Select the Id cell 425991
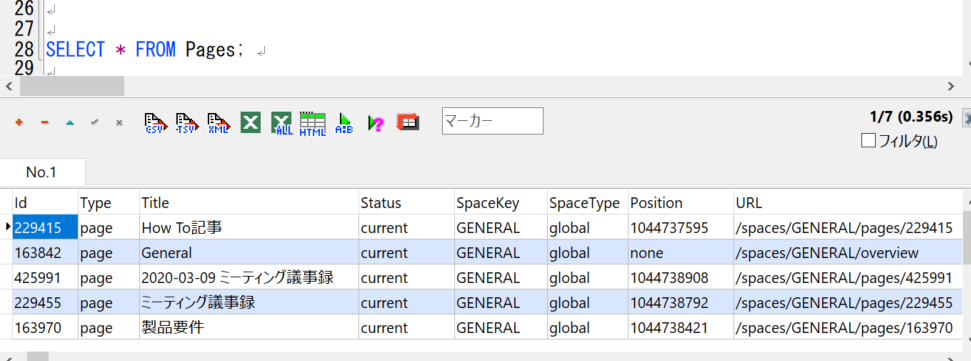971x361 pixels. [45, 277]
